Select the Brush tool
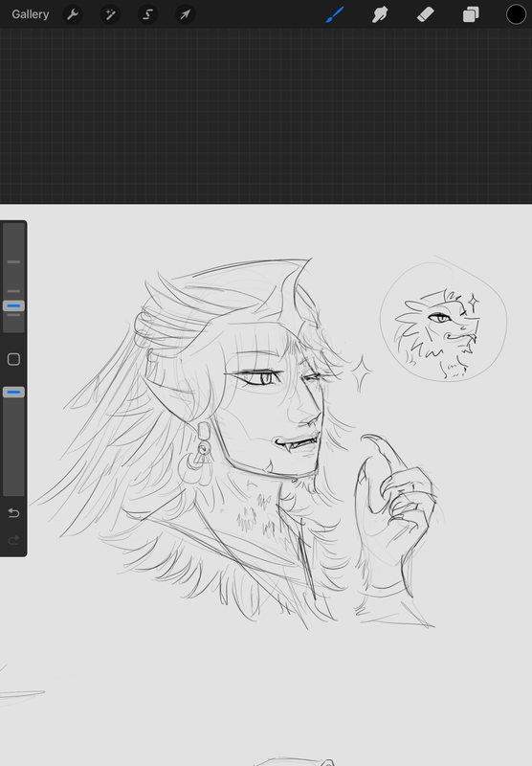The width and height of the screenshot is (532, 766). click(335, 14)
